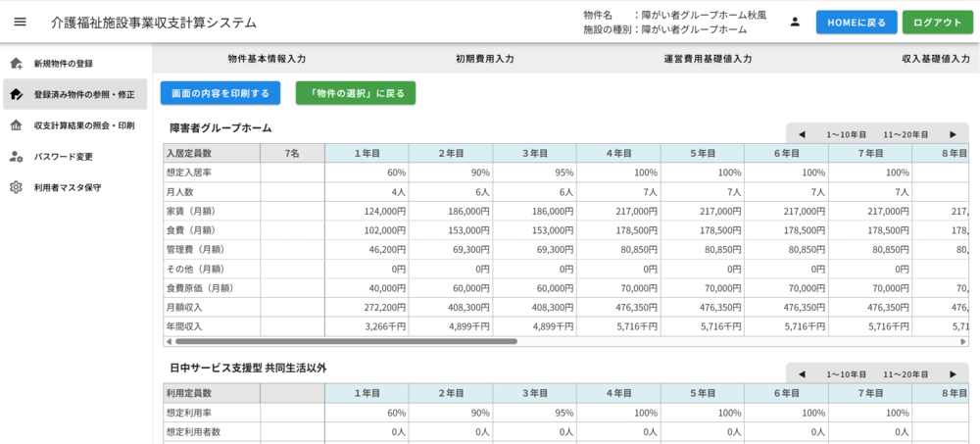Click the 124,000円 rent value
The width and height of the screenshot is (980, 444).
384,212
